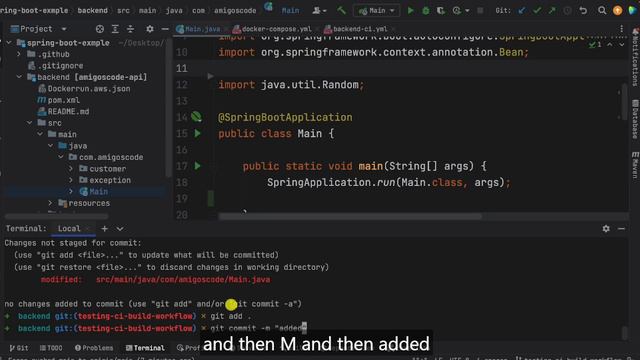The width and height of the screenshot is (640, 360).
Task: Open Project view selector dropdown
Action: point(64,29)
